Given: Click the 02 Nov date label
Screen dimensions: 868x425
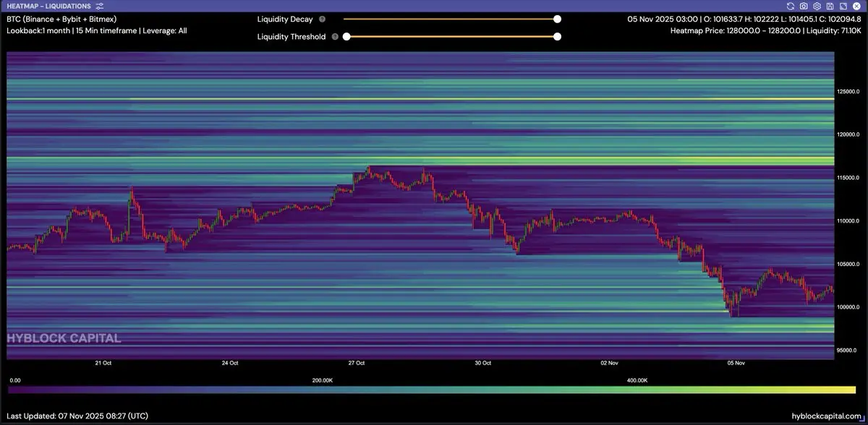Looking at the screenshot, I should 609,363.
